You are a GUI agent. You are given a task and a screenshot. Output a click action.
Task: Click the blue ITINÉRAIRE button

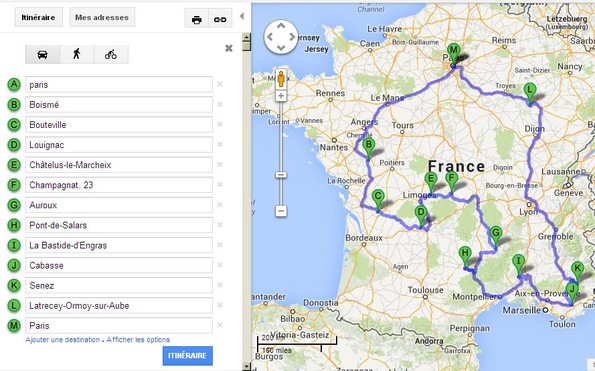pos(187,356)
